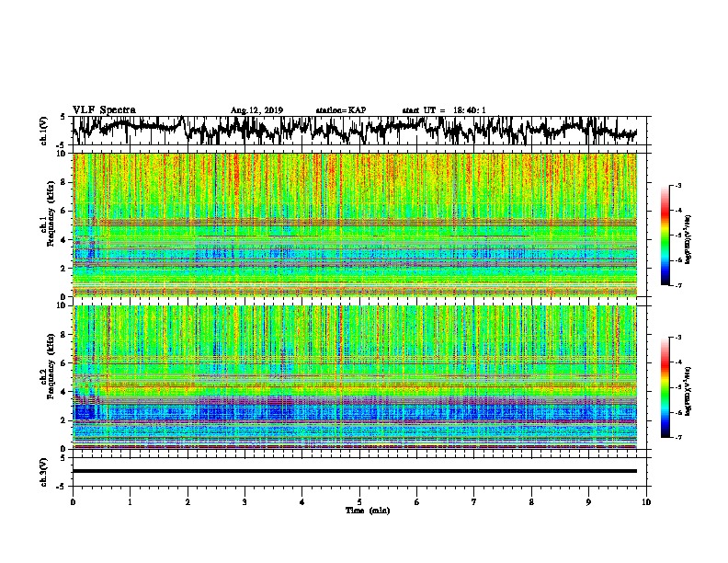
Task: Select the "start UT = 18:40: 1" text
Action: pyautogui.click(x=444, y=110)
